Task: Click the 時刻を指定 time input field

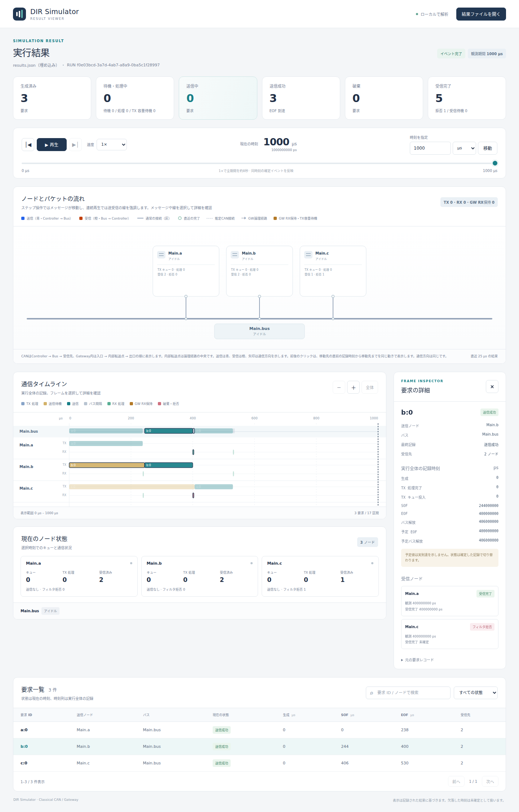Action: point(430,148)
